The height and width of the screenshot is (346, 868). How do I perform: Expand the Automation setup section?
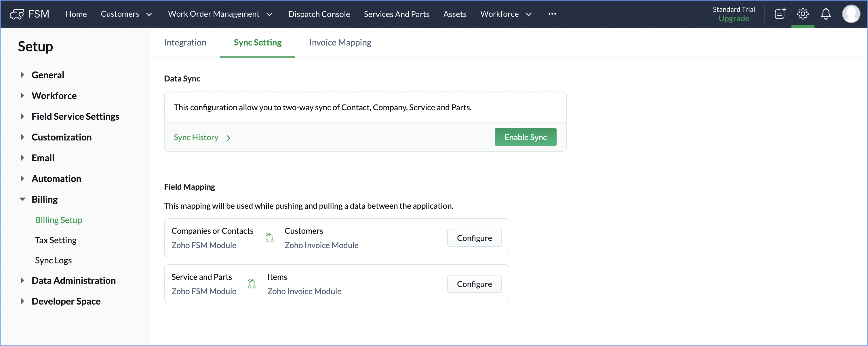pos(22,178)
